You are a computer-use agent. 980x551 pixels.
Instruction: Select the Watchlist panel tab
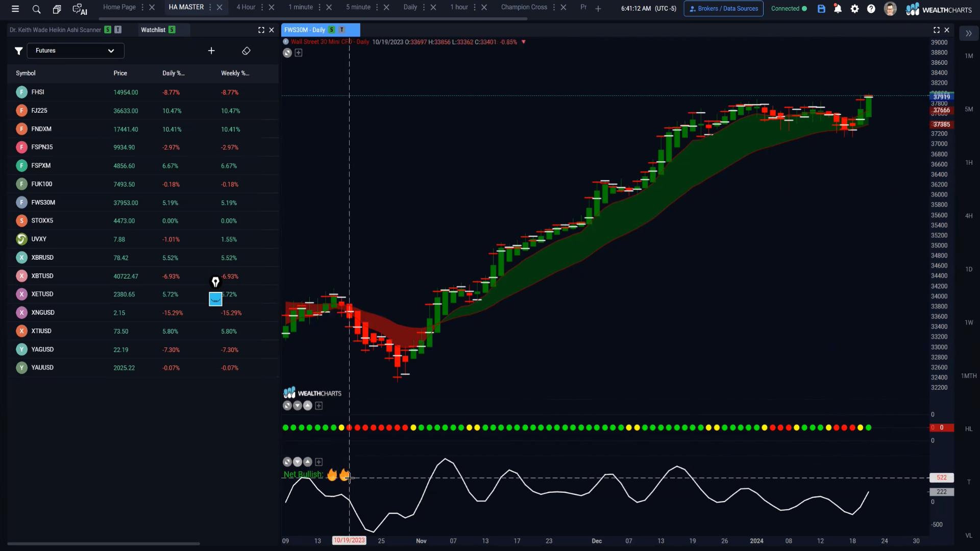point(153,30)
